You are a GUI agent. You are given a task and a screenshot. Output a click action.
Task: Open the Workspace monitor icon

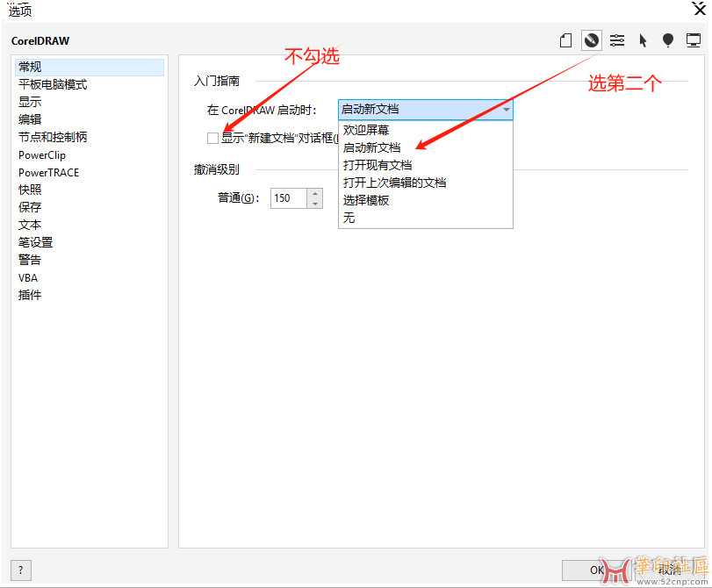pyautogui.click(x=694, y=40)
